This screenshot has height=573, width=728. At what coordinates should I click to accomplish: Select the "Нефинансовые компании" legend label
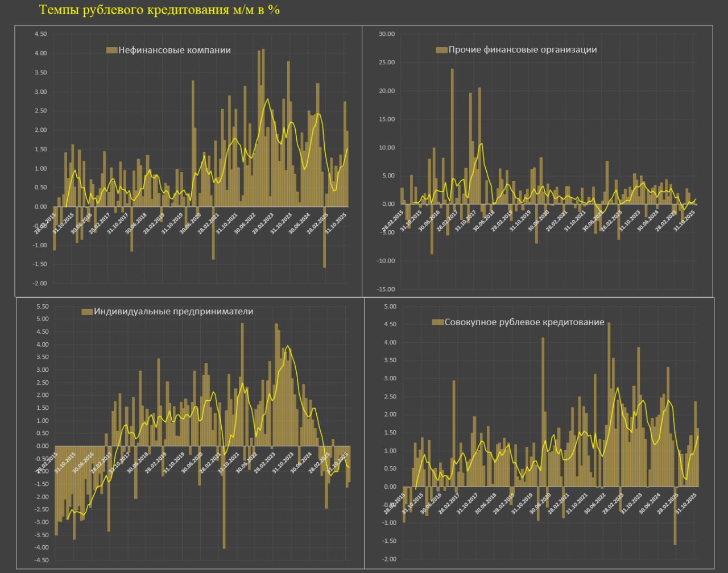[175, 50]
